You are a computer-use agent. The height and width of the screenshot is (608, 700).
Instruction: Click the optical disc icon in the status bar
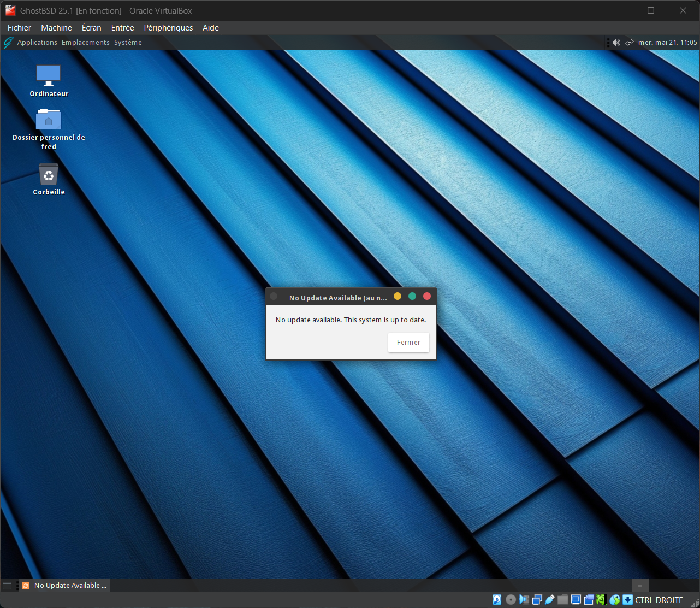point(511,600)
